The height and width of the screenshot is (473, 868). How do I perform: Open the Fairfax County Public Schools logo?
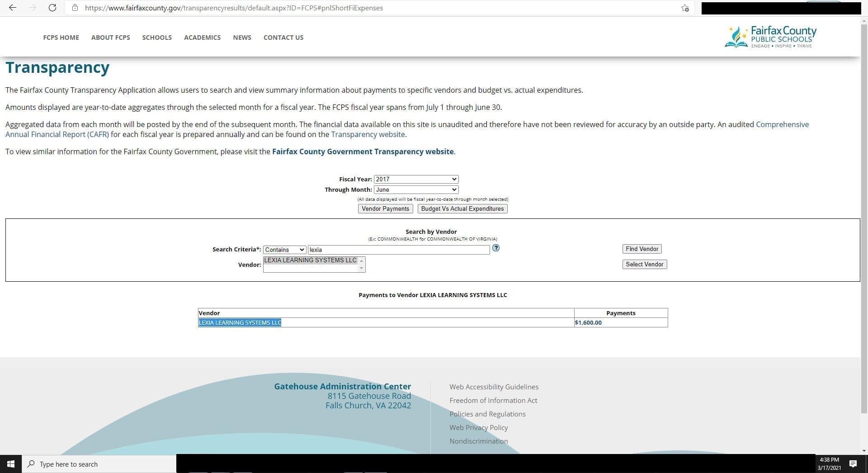770,37
